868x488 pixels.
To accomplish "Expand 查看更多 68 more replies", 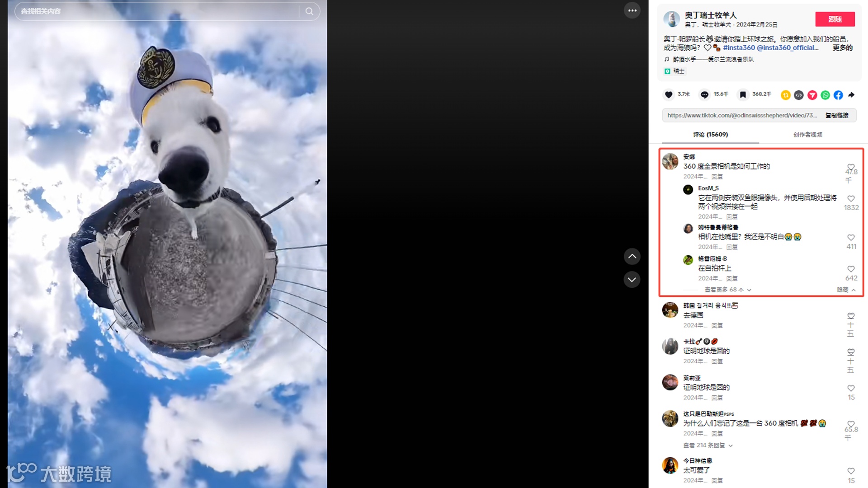I will [728, 290].
